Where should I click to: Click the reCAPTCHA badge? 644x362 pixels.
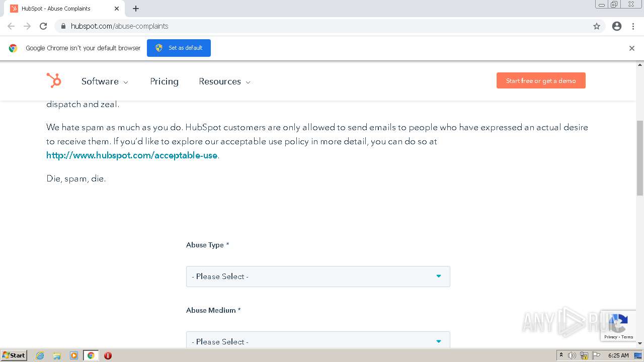point(618,326)
